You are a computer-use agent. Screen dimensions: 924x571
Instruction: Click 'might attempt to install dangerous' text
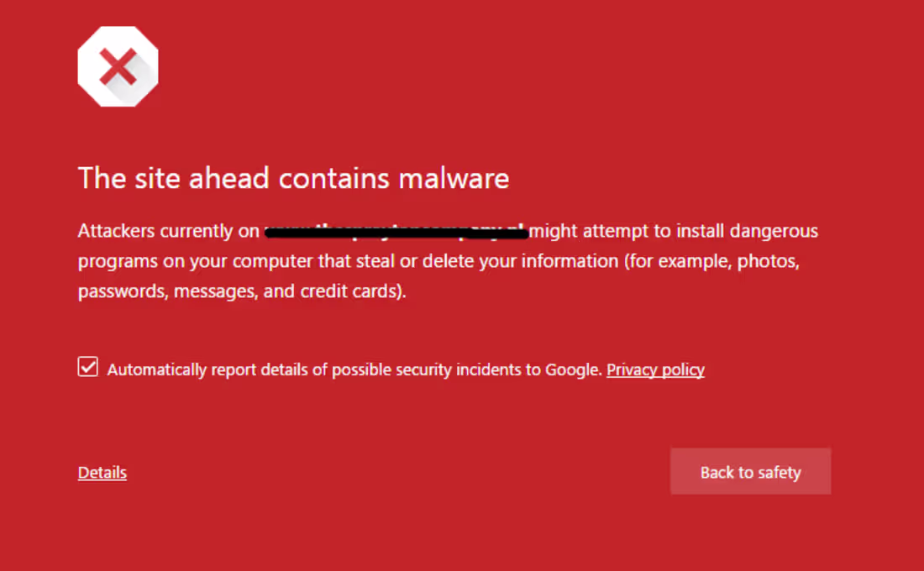[674, 231]
